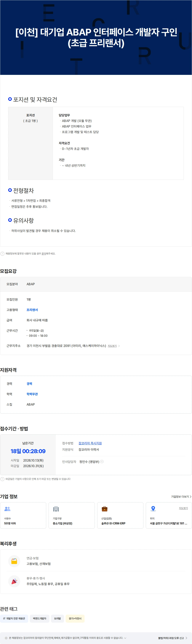The height and width of the screenshot is (644, 192).
Task: Click the 09:00 ~ 18:00 work hours
Action: [38, 336]
